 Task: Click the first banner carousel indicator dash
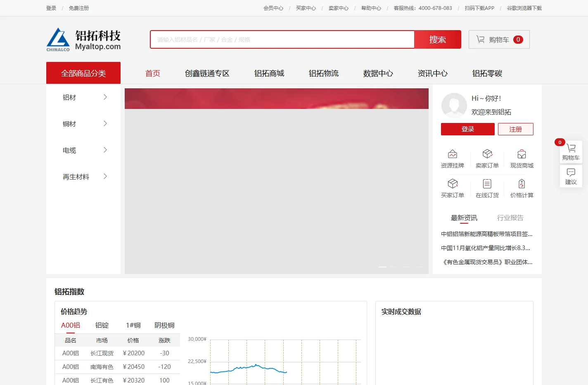pyautogui.click(x=382, y=267)
